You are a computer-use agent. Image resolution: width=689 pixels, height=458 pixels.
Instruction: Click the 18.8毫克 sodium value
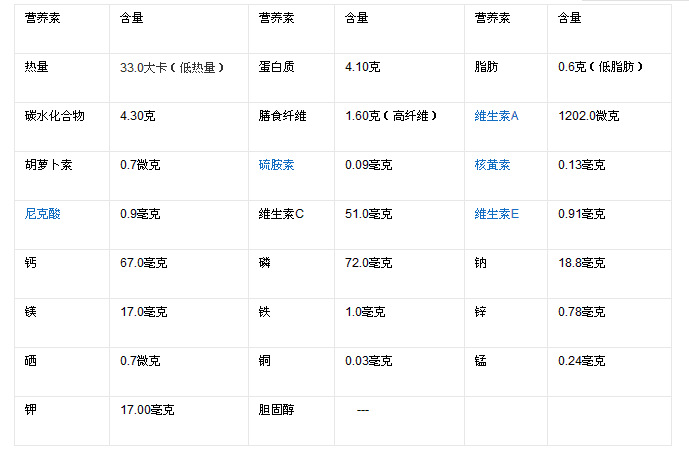pos(581,263)
